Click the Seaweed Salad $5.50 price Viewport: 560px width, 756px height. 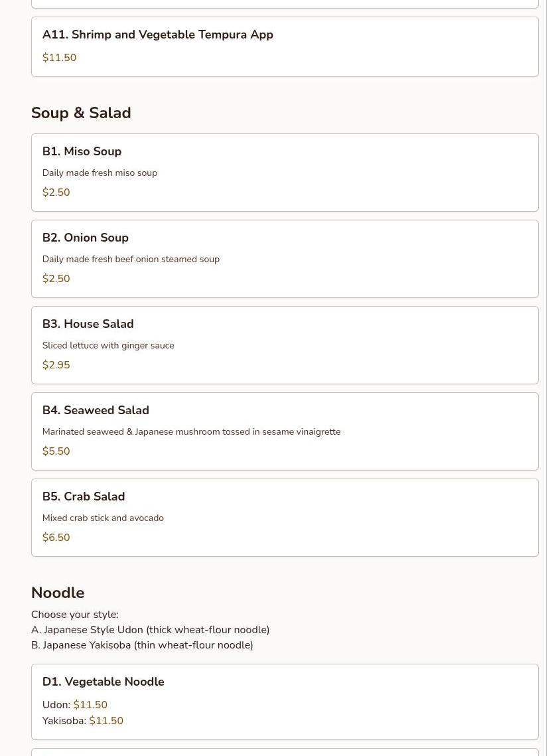56,451
